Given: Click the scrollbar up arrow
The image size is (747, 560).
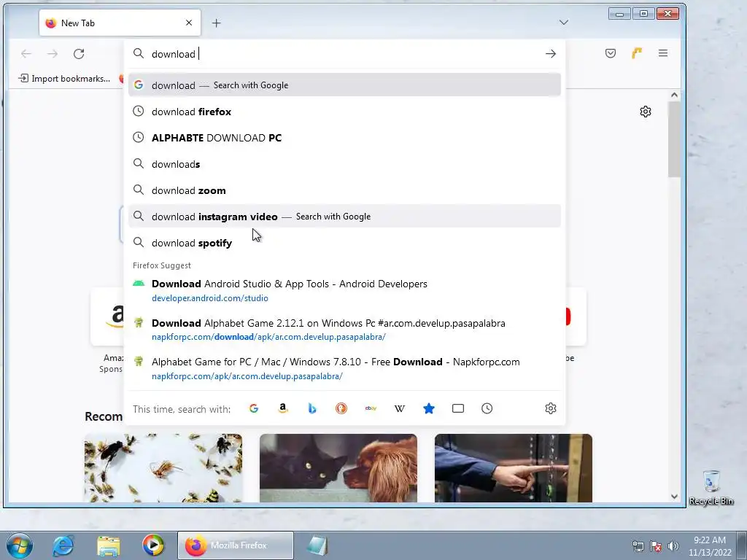Looking at the screenshot, I should coord(674,95).
